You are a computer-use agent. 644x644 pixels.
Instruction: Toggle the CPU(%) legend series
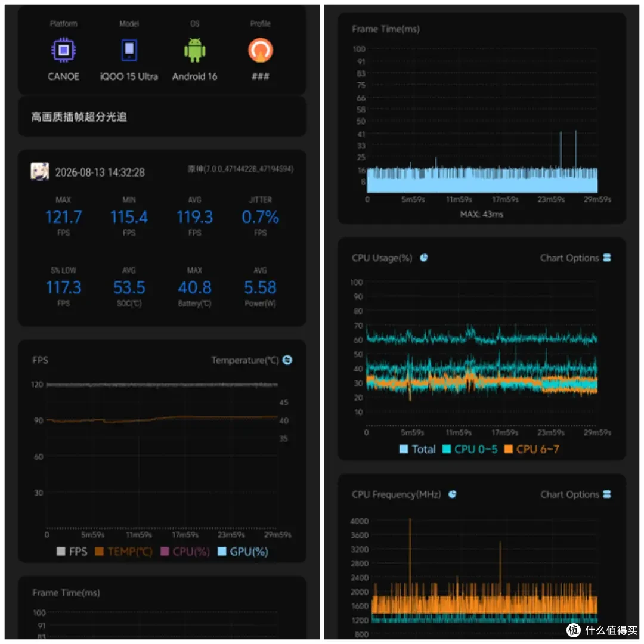point(185,552)
